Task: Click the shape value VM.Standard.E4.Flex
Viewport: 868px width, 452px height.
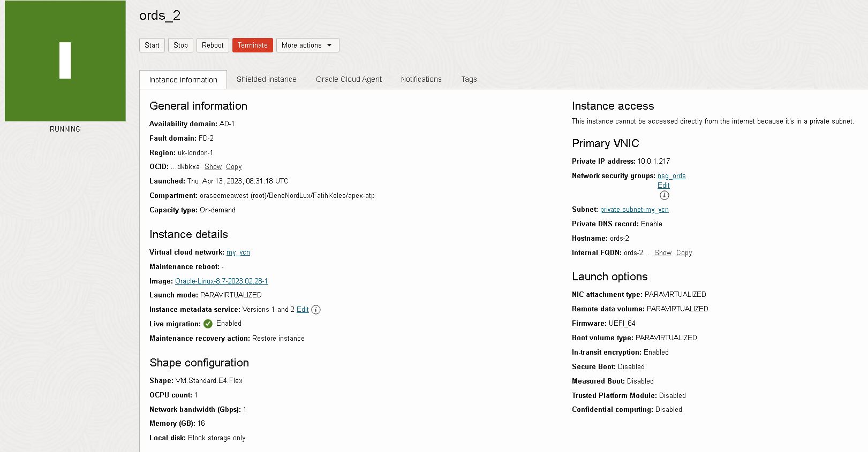Action: click(209, 381)
